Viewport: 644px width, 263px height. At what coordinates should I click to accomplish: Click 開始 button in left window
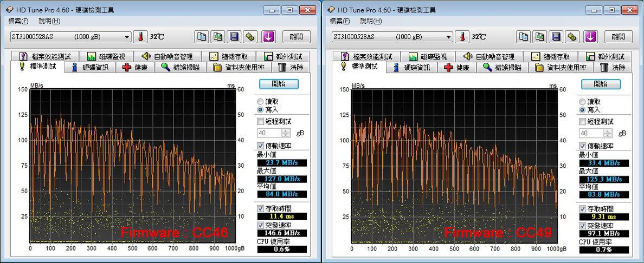[x=279, y=84]
